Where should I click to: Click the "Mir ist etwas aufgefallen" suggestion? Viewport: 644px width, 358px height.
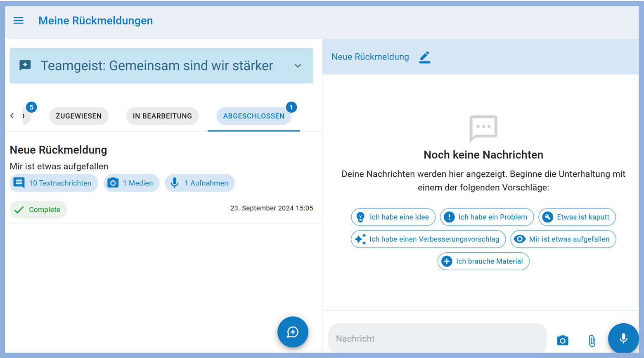[563, 239]
